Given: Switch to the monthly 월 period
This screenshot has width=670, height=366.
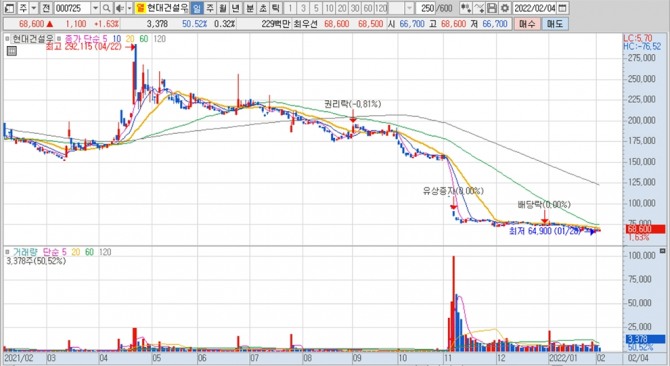Looking at the screenshot, I should coord(223,8).
